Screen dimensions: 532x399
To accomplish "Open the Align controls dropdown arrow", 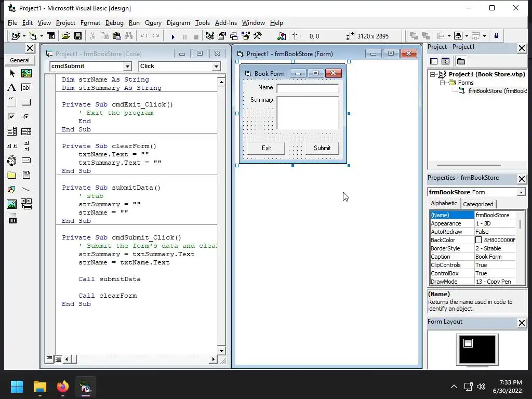I will click(449, 36).
